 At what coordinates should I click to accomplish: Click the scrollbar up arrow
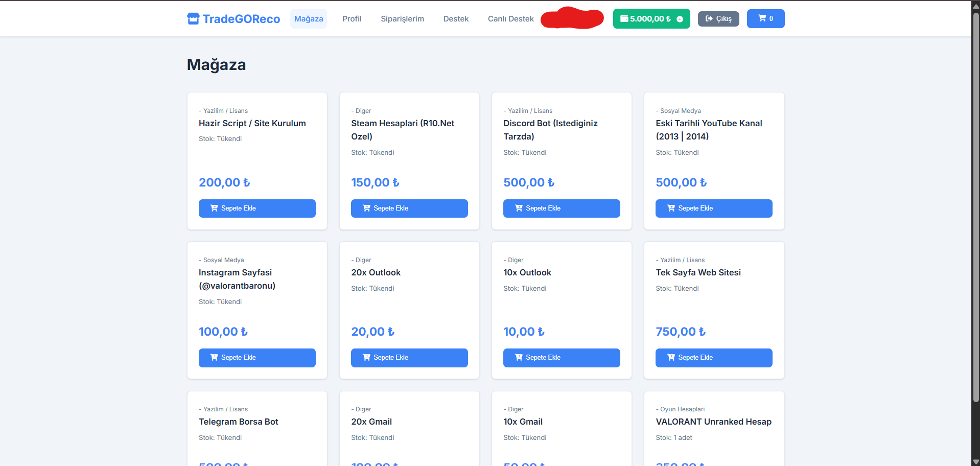[976, 6]
